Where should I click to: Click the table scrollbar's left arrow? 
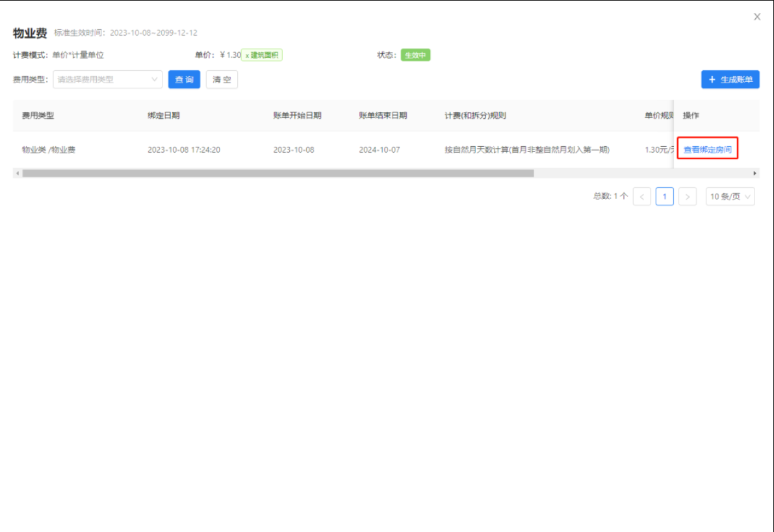17,173
